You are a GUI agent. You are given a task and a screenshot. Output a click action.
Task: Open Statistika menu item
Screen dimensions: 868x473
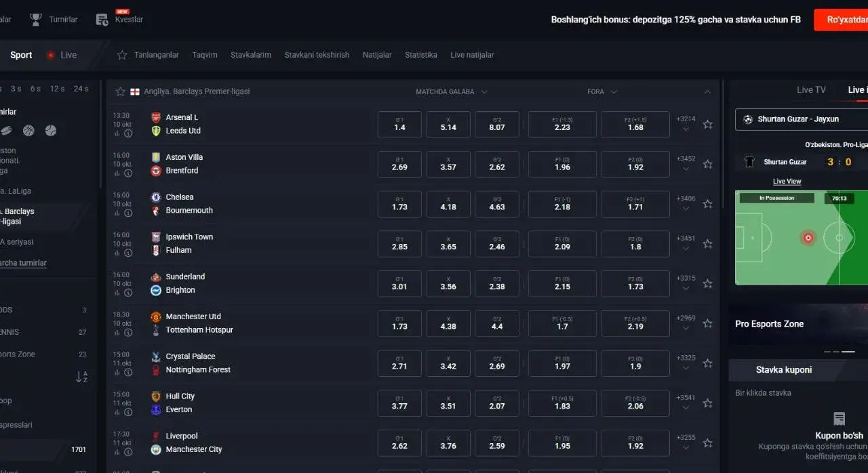(421, 55)
